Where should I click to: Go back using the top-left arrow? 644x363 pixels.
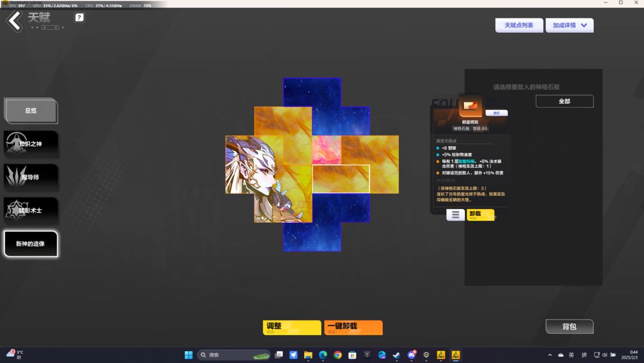pos(15,21)
